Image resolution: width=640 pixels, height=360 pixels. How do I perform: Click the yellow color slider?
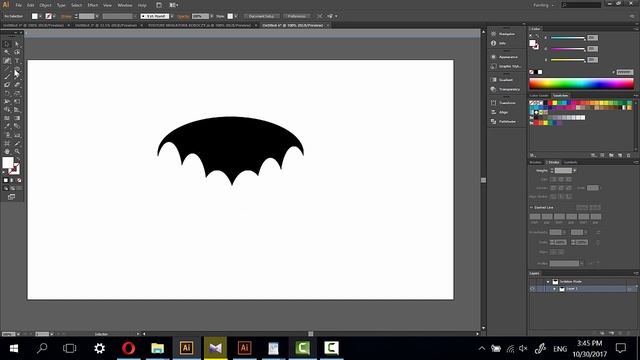[x=568, y=60]
